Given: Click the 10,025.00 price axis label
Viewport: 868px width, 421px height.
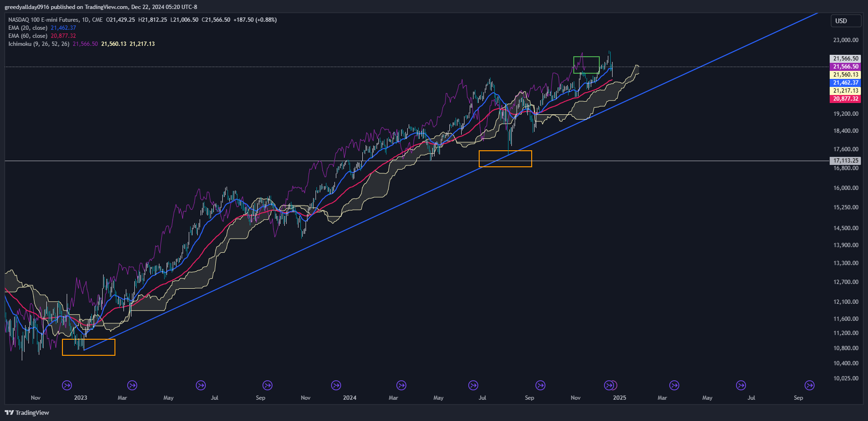Looking at the screenshot, I should (x=846, y=378).
